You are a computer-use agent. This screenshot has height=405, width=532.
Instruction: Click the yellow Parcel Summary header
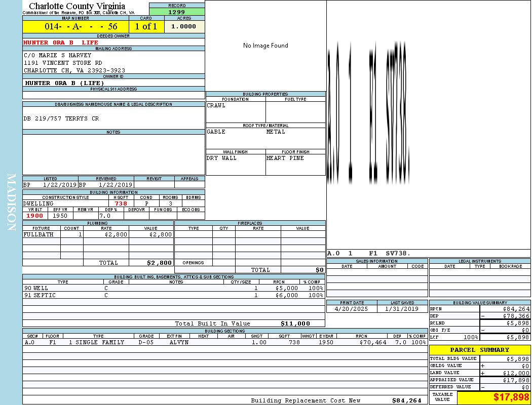click(479, 350)
